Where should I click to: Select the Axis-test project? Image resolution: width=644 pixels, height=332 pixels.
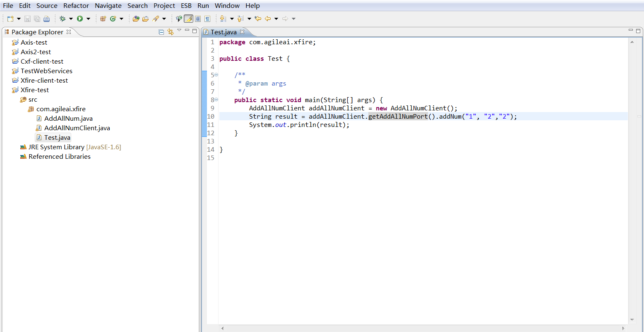click(x=34, y=42)
